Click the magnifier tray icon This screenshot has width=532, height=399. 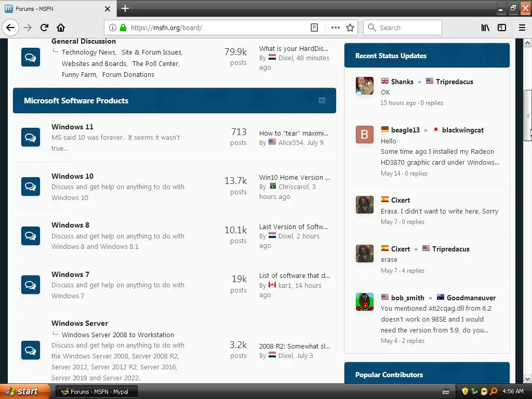click(x=494, y=391)
